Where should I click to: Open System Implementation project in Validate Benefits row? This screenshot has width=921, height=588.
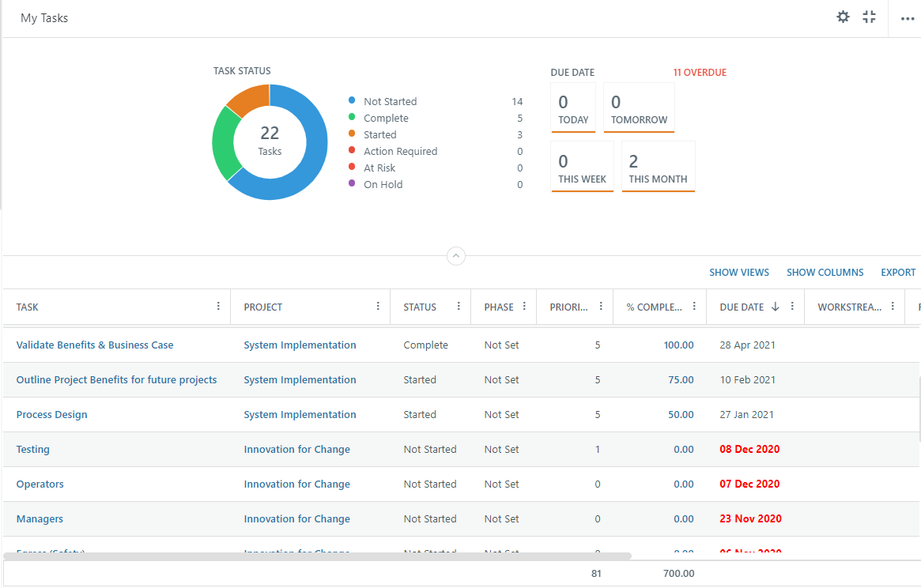point(300,345)
